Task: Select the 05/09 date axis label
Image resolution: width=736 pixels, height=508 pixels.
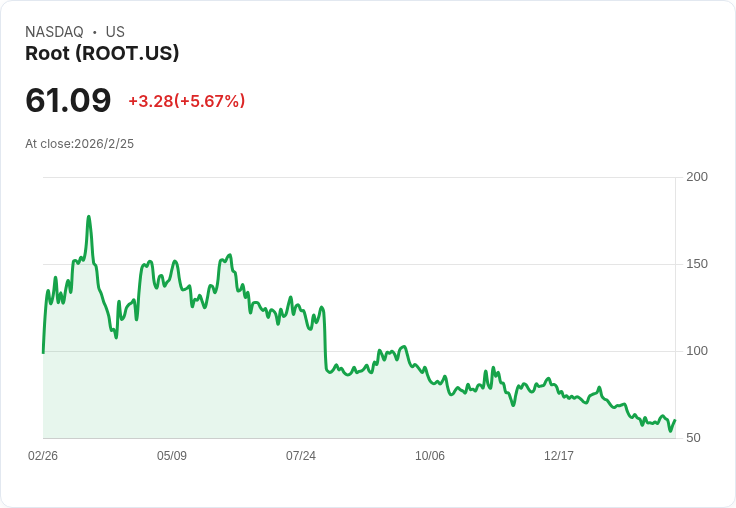Action: coord(172,456)
